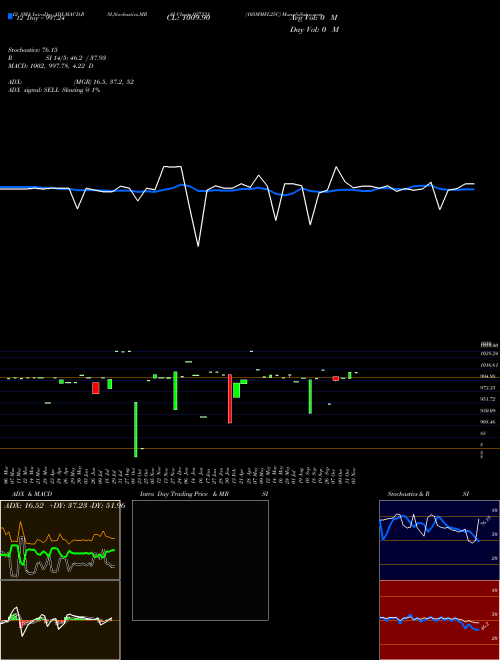Click the 'Intra Day Trading Price & MRSI' title
The height and width of the screenshot is (660, 500).
(x=204, y=494)
